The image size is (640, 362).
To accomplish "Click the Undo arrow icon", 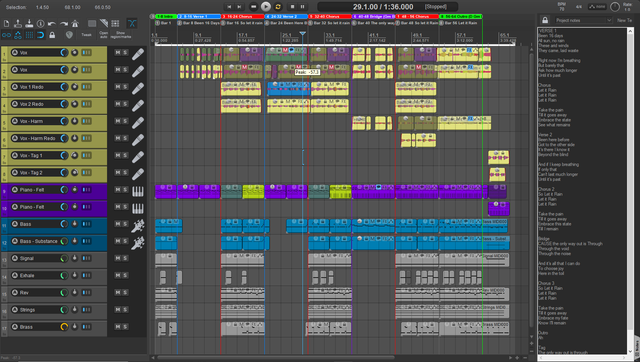I will pyautogui.click(x=52, y=24).
